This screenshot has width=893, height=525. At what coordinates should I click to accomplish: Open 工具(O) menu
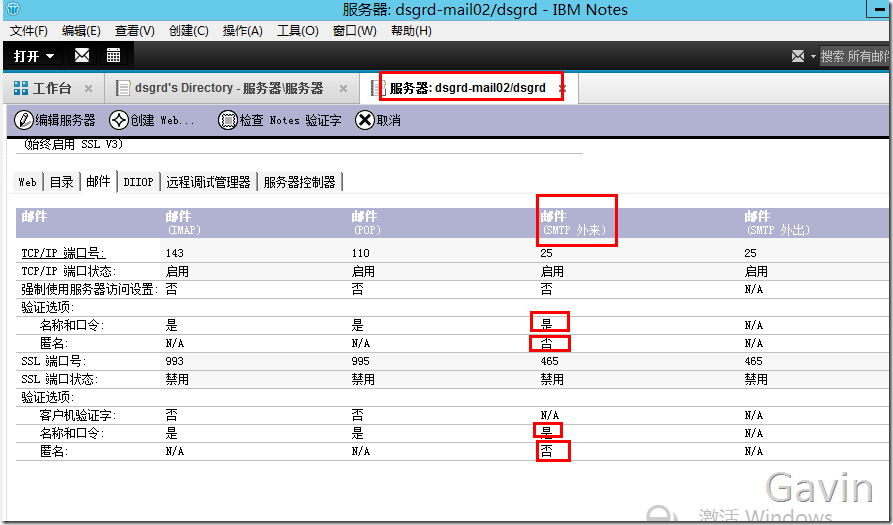(x=297, y=31)
